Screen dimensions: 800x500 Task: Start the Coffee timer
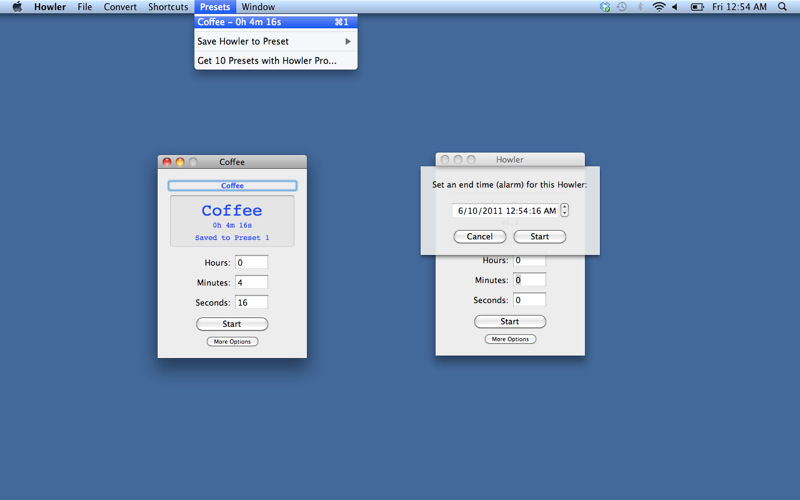point(232,324)
